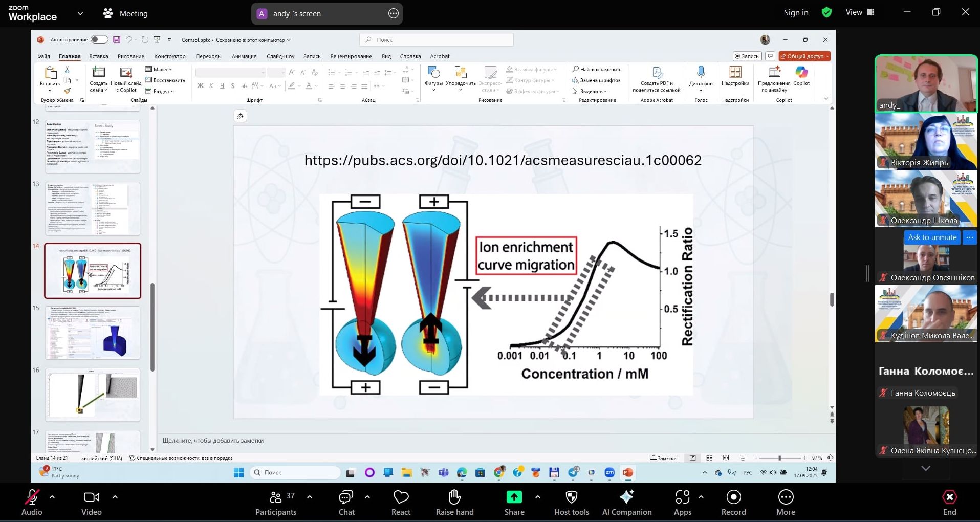980x522 pixels.
Task: Switch to the Вставка tab
Action: pos(99,56)
